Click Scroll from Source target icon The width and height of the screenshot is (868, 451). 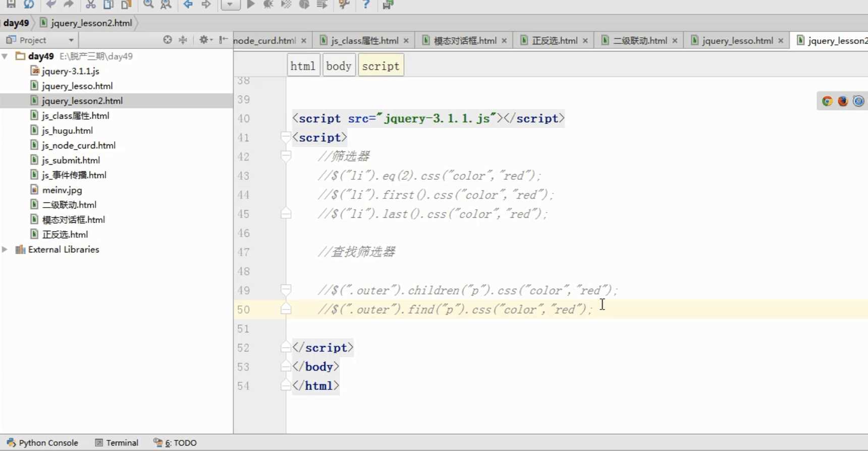coord(168,39)
